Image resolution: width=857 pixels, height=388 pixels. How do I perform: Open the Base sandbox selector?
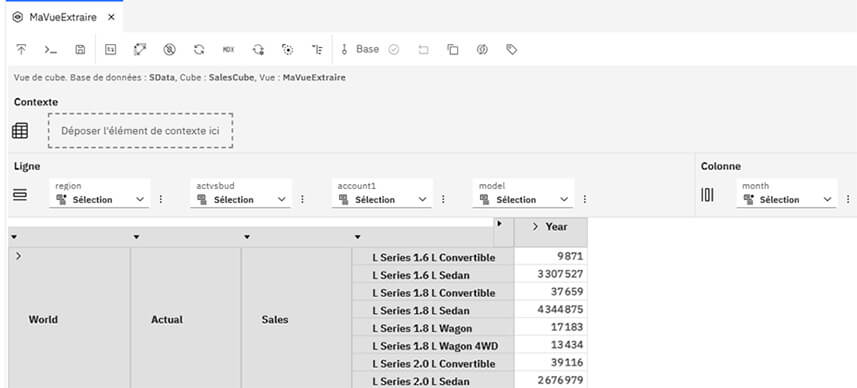(x=367, y=49)
